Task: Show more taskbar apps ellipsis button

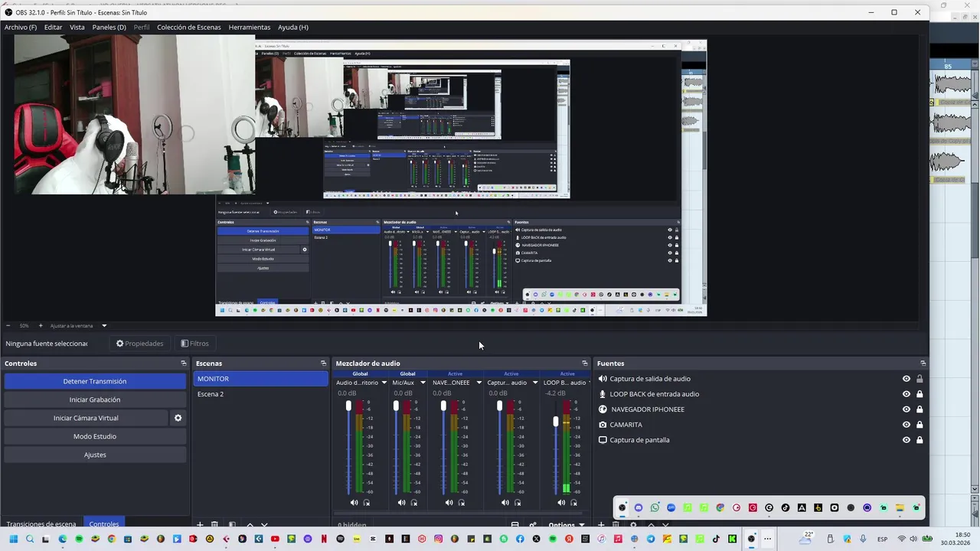Action: pyautogui.click(x=767, y=539)
